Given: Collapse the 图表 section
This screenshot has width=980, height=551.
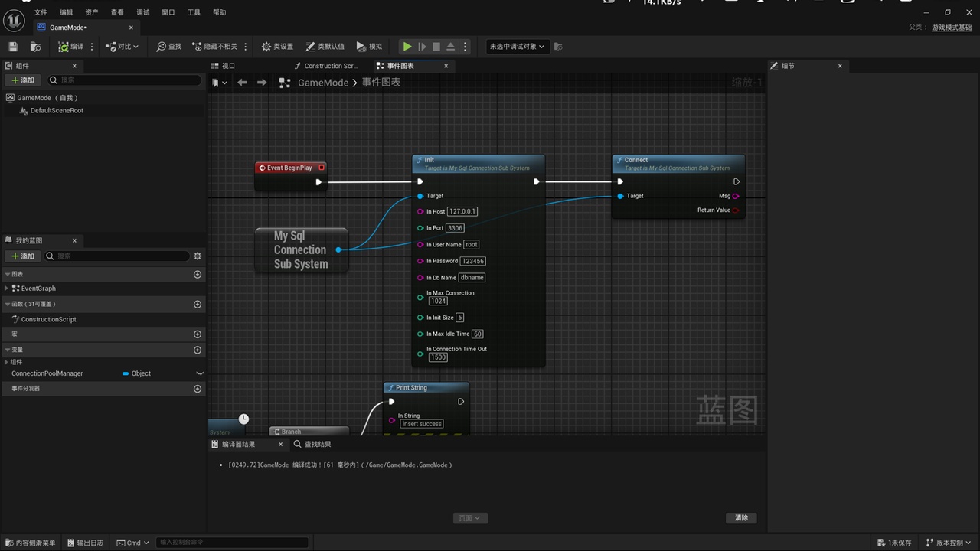Looking at the screenshot, I should (8, 274).
